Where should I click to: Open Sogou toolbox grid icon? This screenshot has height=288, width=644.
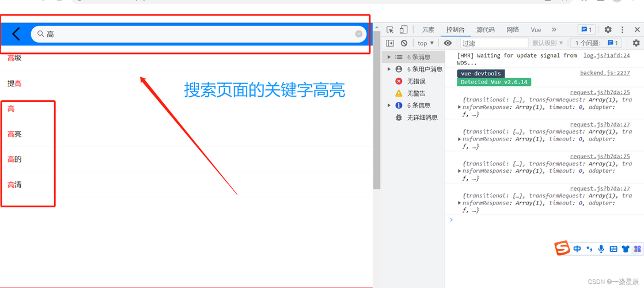coord(638,249)
